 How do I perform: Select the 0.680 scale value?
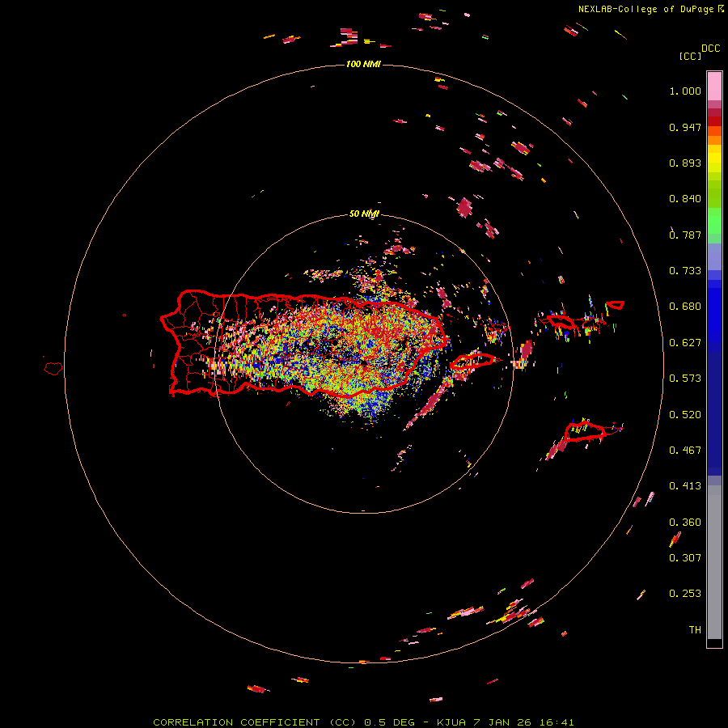click(x=685, y=307)
